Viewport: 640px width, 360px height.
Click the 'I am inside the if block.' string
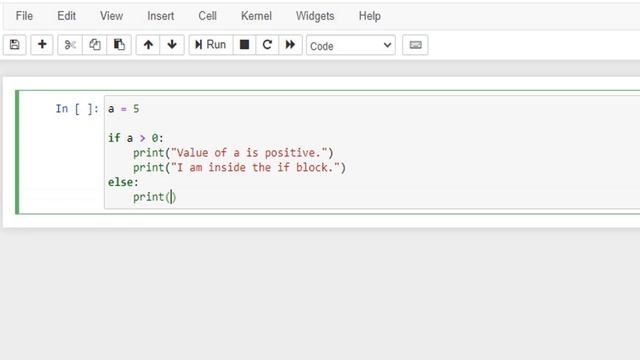point(256,167)
